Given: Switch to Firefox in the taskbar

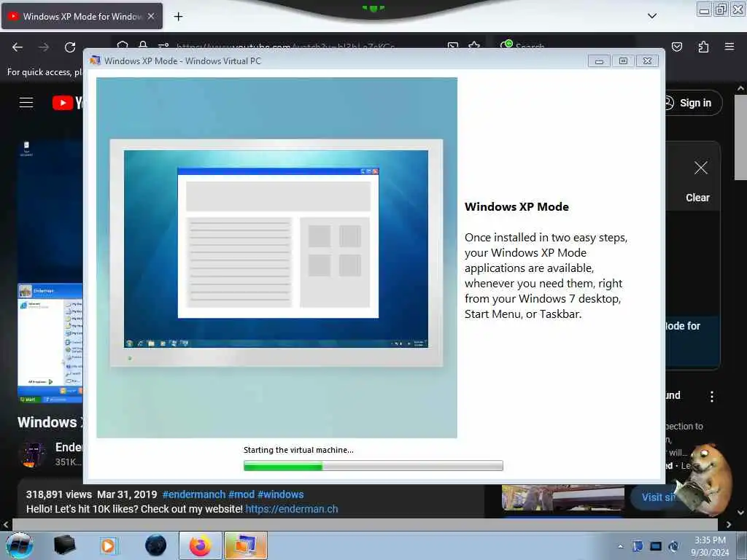Looking at the screenshot, I should click(x=201, y=545).
